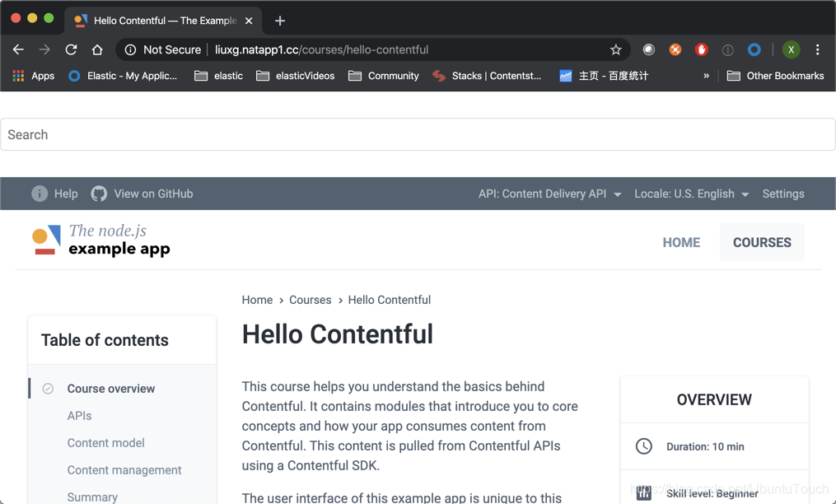Open the Other Bookmarks folder
The height and width of the screenshot is (504, 836).
pos(775,76)
